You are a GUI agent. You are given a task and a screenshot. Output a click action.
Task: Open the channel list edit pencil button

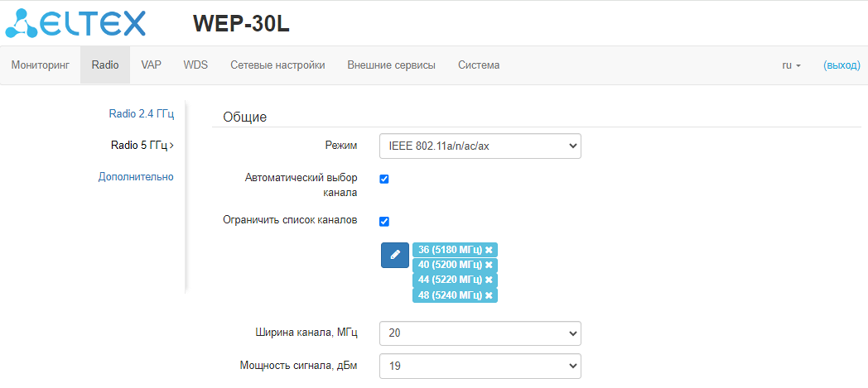coord(395,255)
